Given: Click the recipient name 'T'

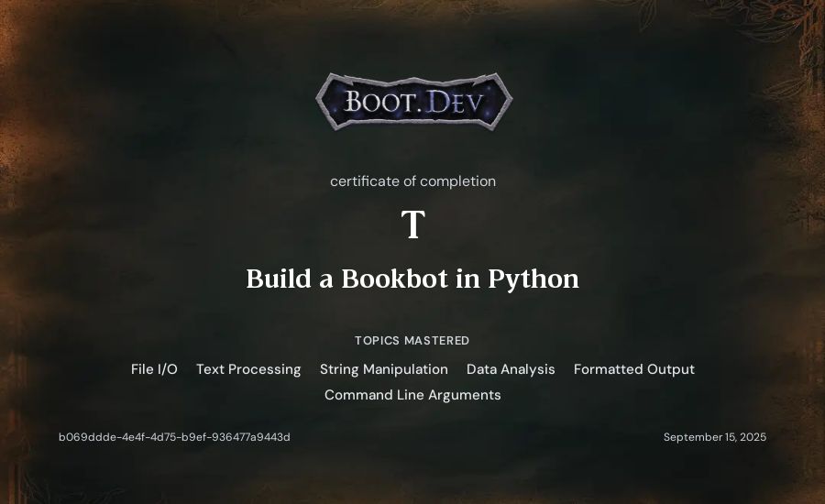Looking at the screenshot, I should click(x=413, y=225).
